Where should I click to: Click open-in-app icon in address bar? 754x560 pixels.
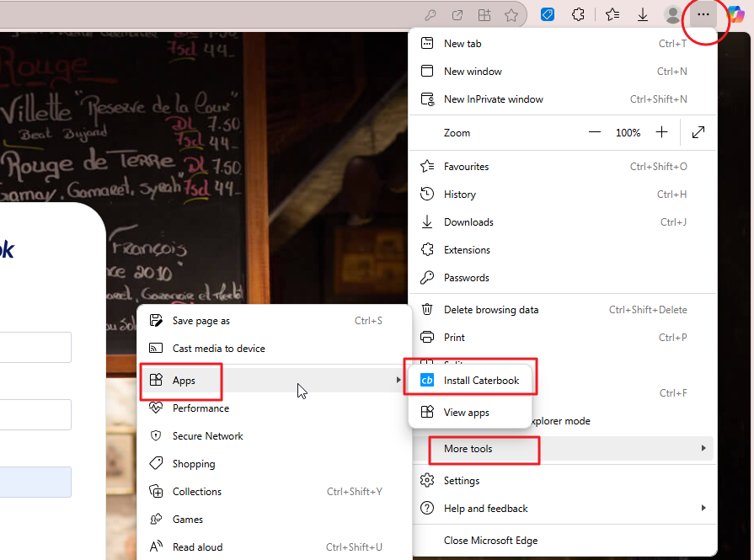coord(457,15)
